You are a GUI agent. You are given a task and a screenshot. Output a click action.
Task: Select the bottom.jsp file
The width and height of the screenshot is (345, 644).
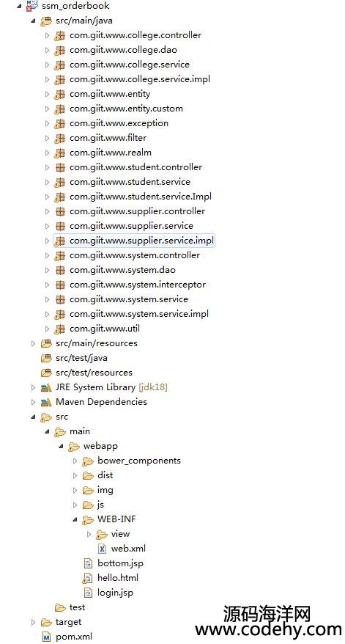[120, 563]
